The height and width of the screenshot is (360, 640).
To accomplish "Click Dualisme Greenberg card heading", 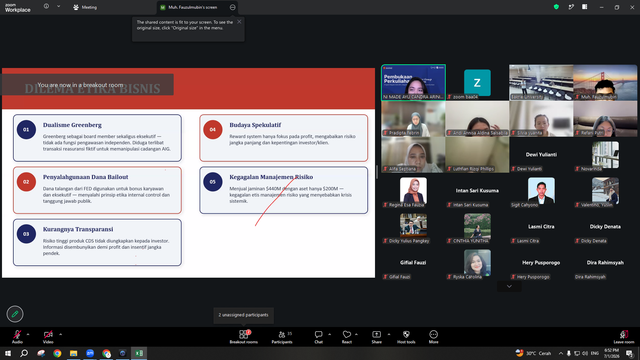I will coord(72,125).
